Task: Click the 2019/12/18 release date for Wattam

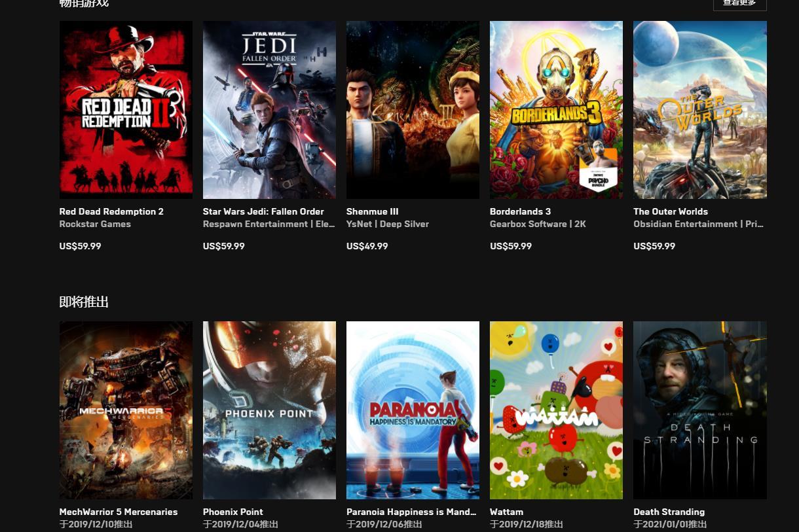Action: pos(527,524)
